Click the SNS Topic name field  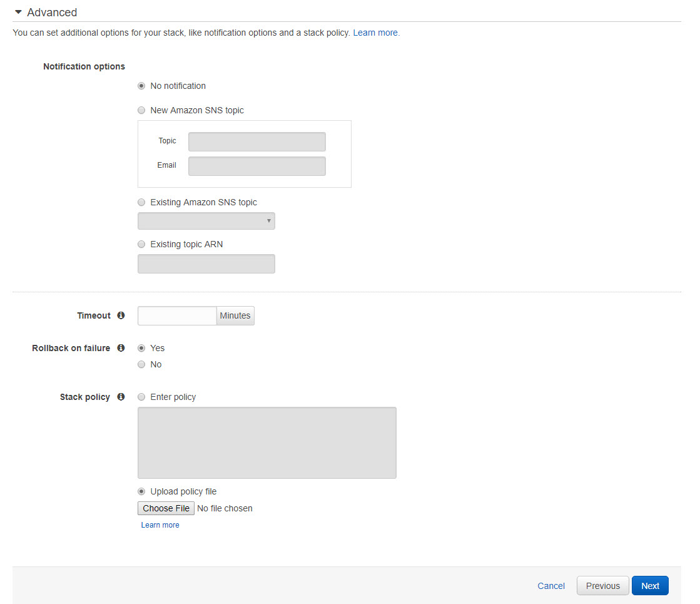pos(256,141)
